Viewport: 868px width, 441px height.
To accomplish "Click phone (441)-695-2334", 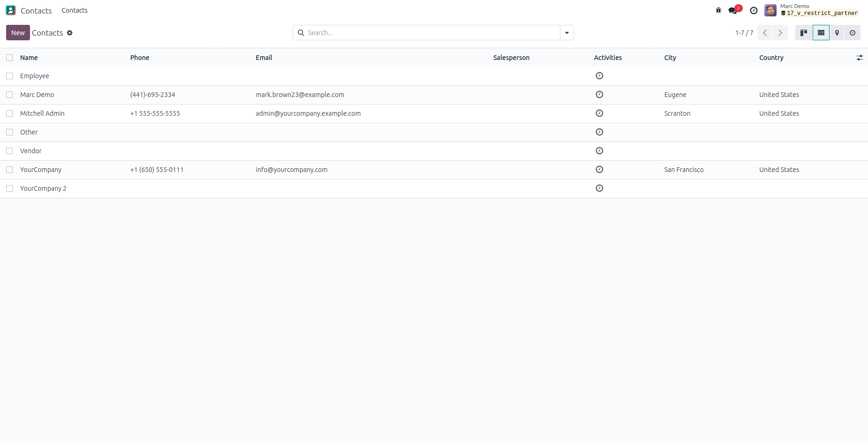I will pos(153,95).
